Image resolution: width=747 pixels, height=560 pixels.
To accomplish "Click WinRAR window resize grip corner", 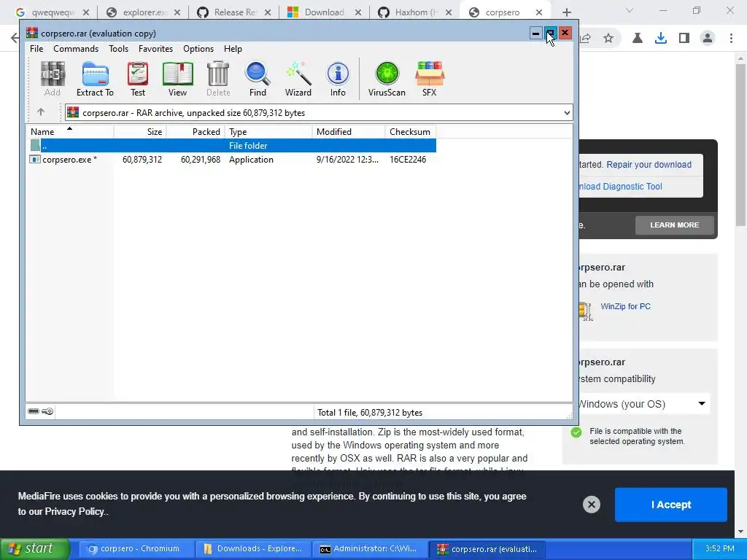I will tap(569, 415).
